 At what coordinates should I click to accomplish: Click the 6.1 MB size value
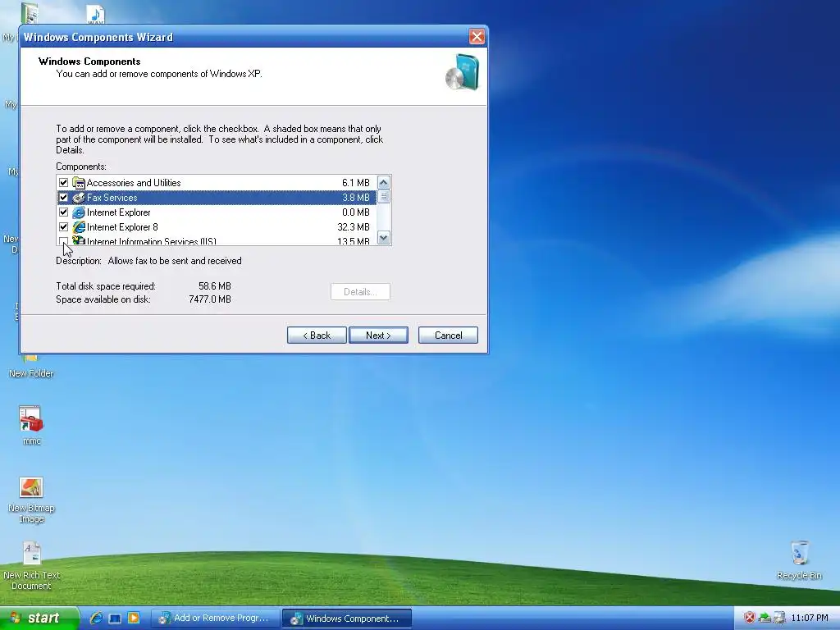(x=356, y=183)
